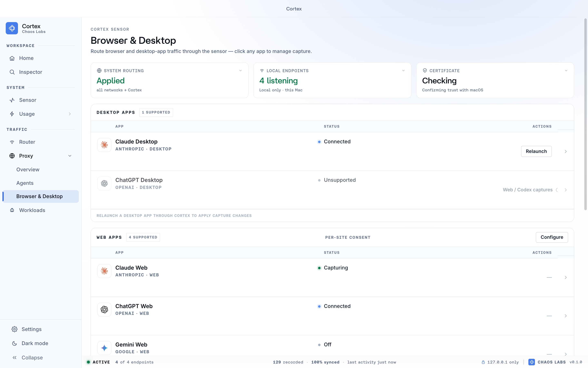Image resolution: width=588 pixels, height=368 pixels.
Task: Click the Settings gear icon
Action: point(14,329)
